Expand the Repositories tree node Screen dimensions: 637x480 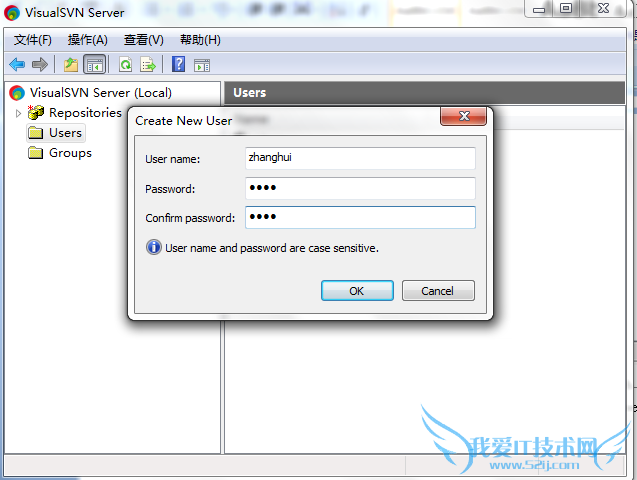pos(18,113)
